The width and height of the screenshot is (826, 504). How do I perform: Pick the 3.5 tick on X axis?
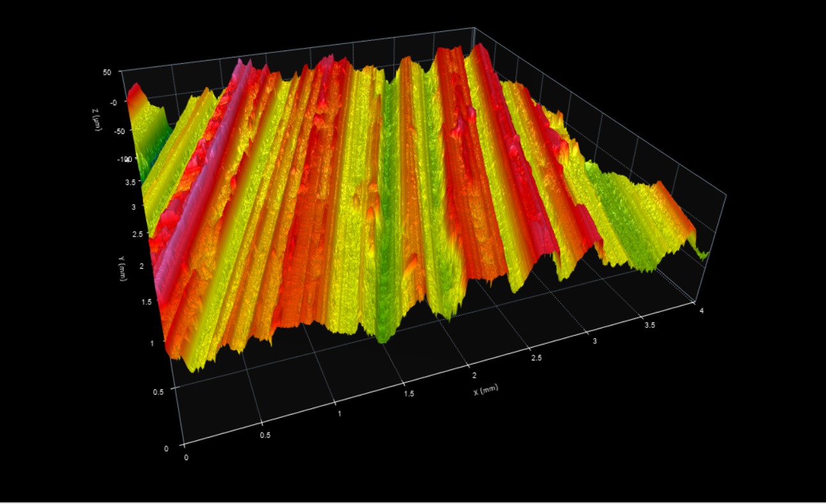click(x=650, y=325)
